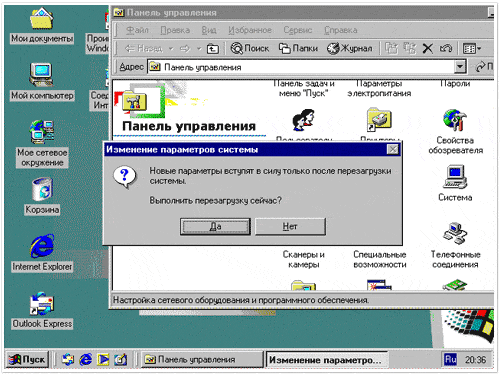The image size is (500, 375).
Task: Launch Internet Explorer from quick launch
Action: pos(86,359)
